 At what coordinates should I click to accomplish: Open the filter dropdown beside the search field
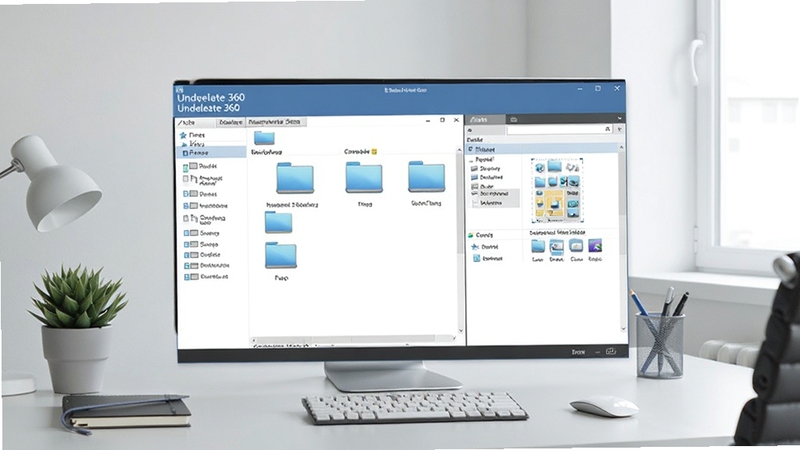tap(619, 130)
